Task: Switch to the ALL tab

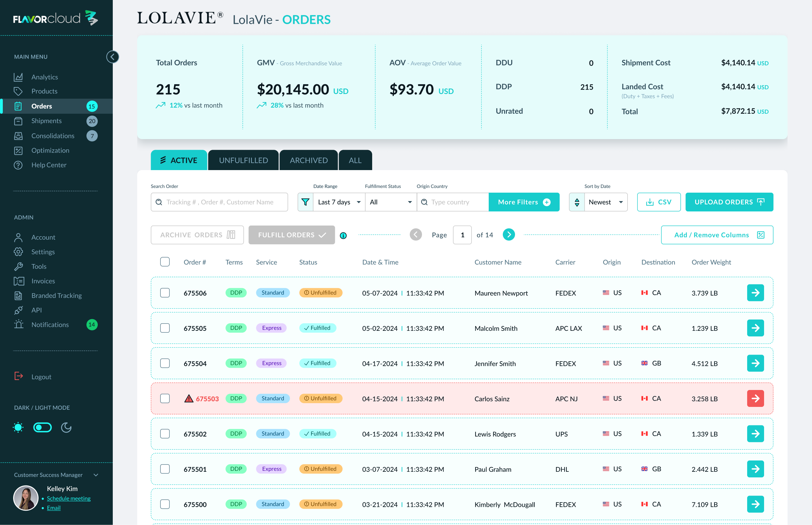Action: (355, 160)
